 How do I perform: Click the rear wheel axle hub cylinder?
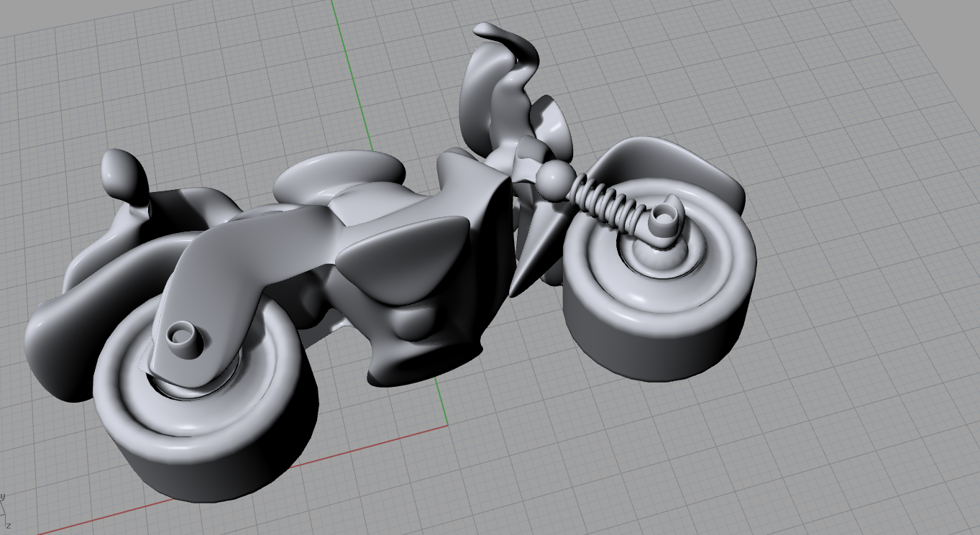tap(185, 339)
